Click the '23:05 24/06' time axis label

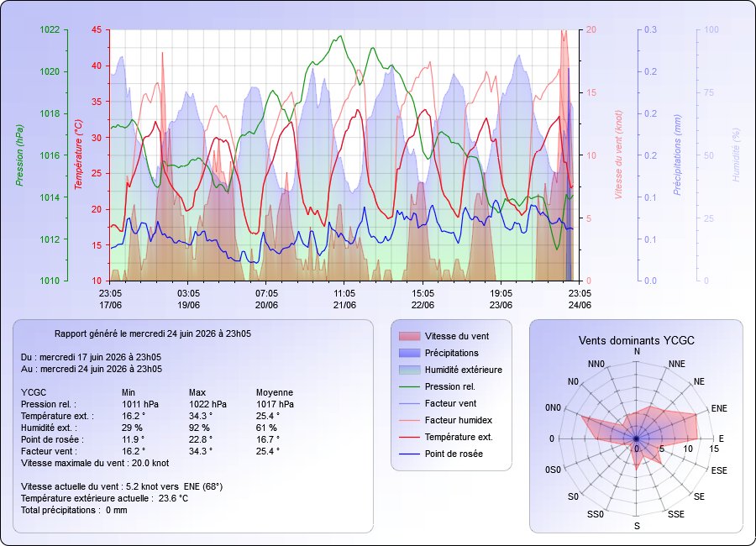[580, 299]
